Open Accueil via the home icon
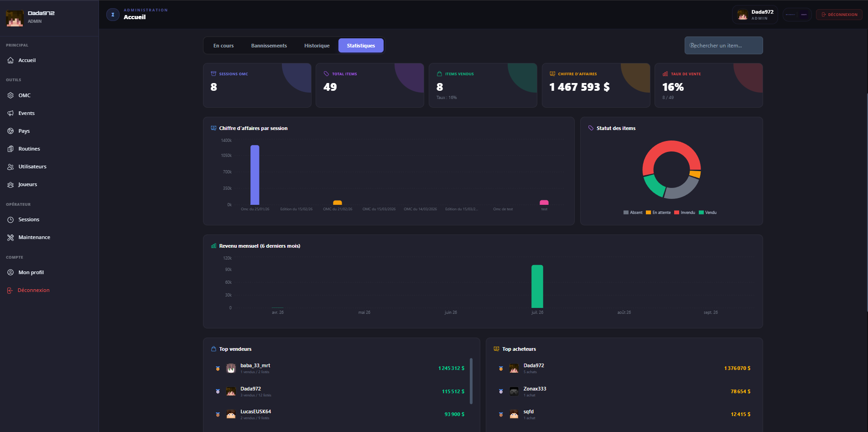Image resolution: width=868 pixels, height=432 pixels. click(x=10, y=60)
